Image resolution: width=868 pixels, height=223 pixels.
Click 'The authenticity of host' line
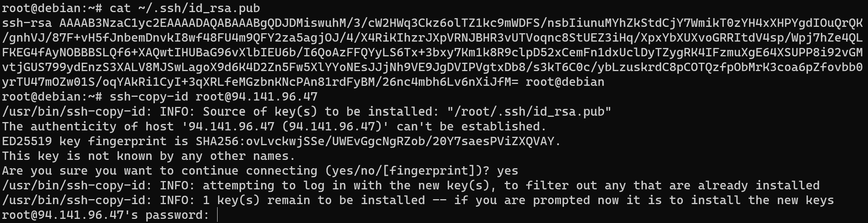(274, 126)
